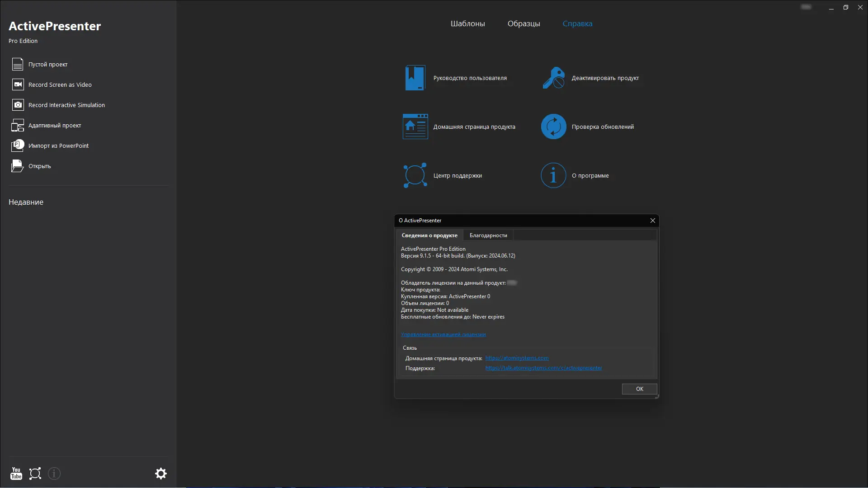Follow the atomisystems.com homepage link
Image resolution: width=868 pixels, height=488 pixels.
click(517, 358)
